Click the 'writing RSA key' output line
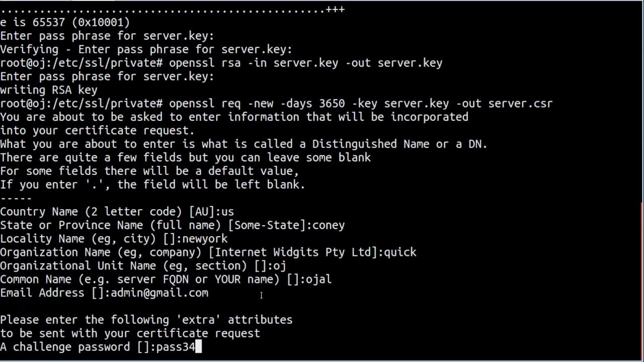The height and width of the screenshot is (362, 644). point(49,90)
